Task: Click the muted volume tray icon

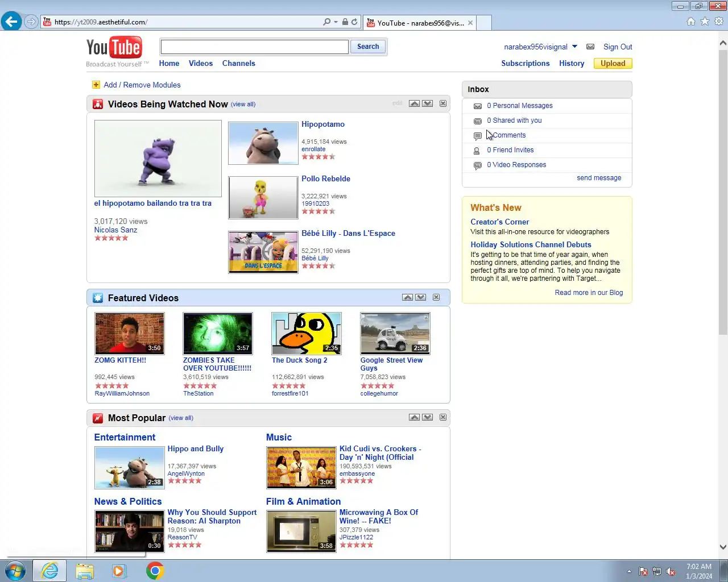Action: (671, 572)
